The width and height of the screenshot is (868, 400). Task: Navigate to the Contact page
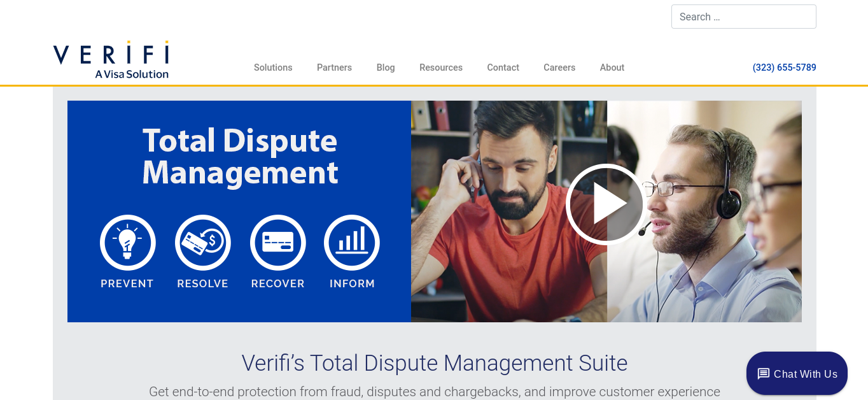[x=503, y=68]
